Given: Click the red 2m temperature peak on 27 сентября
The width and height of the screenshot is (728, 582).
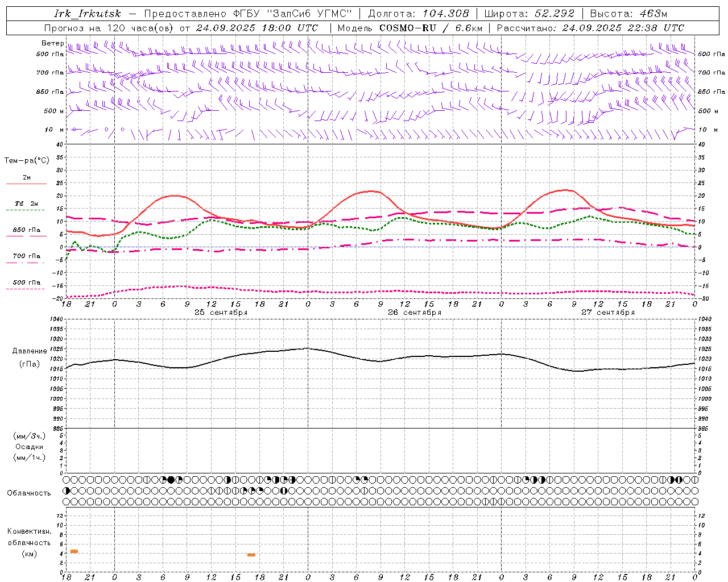Looking at the screenshot, I should tap(565, 190).
